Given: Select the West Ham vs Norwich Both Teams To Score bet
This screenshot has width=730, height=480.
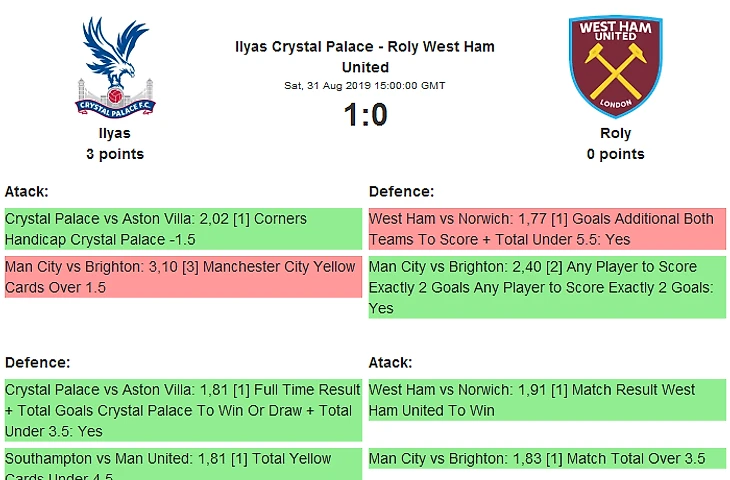Looking at the screenshot, I should (546, 229).
